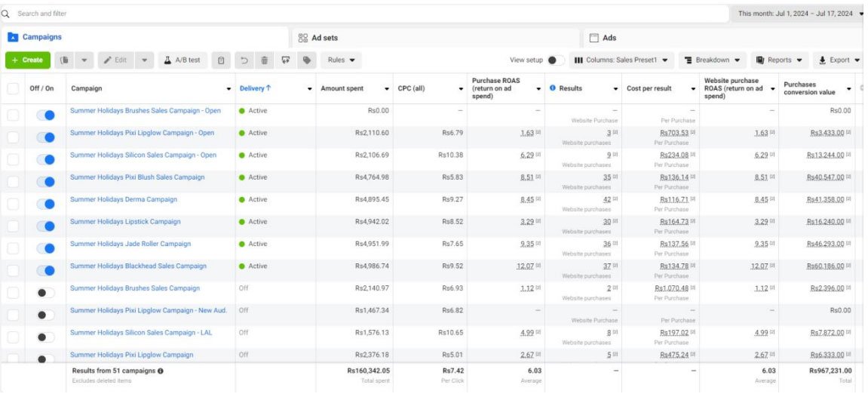The width and height of the screenshot is (868, 394).
Task: Click the Rs160,342.05 total spent value
Action: click(x=368, y=371)
